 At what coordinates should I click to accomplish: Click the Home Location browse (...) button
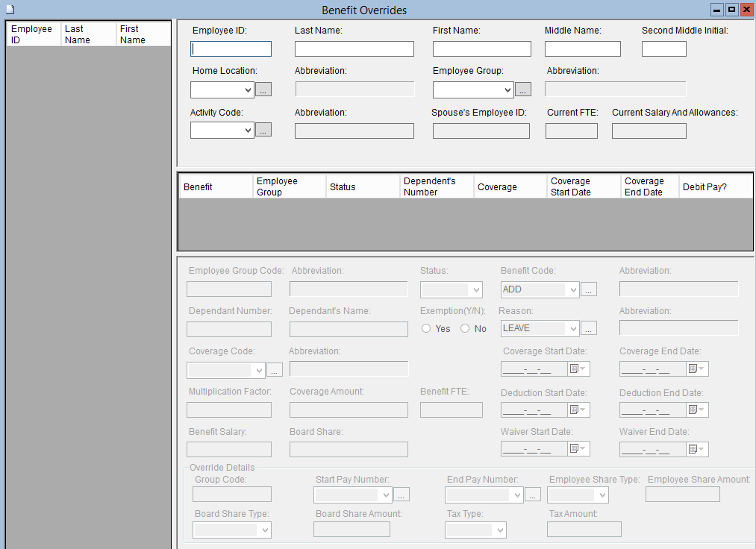pos(263,90)
